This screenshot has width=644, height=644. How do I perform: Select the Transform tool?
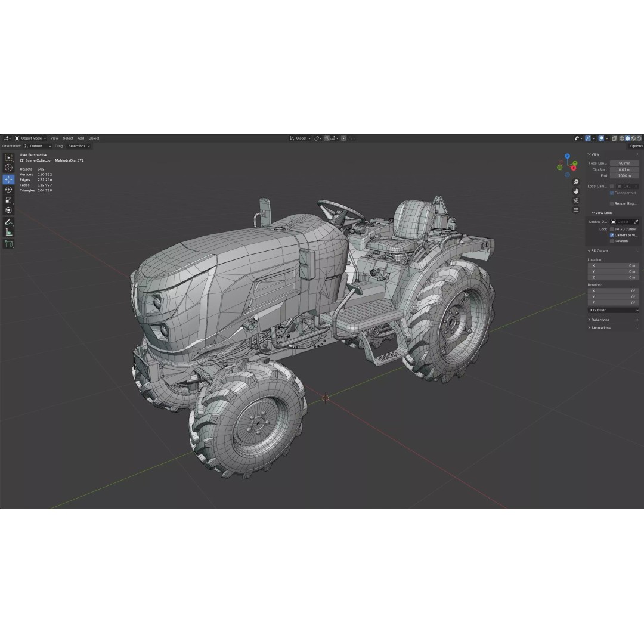pyautogui.click(x=8, y=210)
